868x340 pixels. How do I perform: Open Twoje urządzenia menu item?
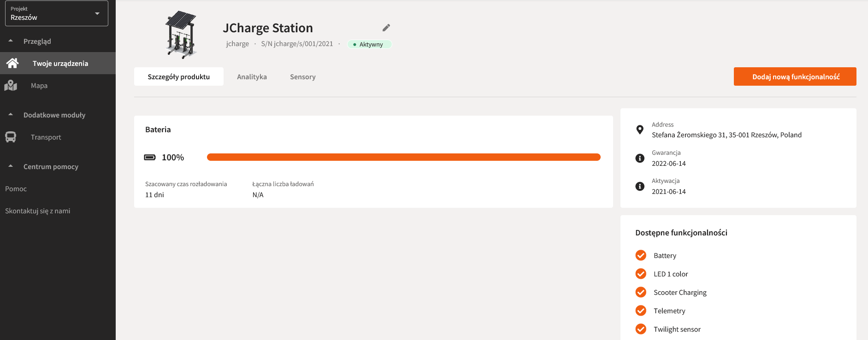(x=58, y=63)
